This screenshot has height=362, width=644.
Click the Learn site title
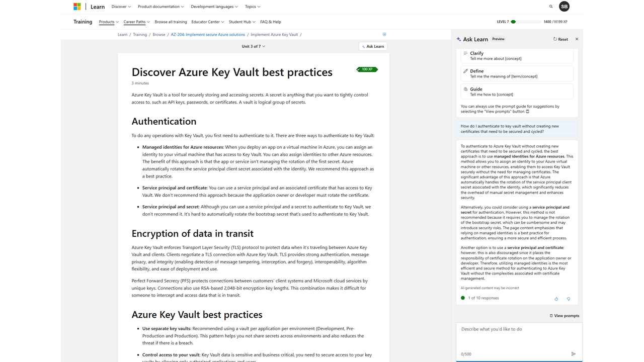98,7
